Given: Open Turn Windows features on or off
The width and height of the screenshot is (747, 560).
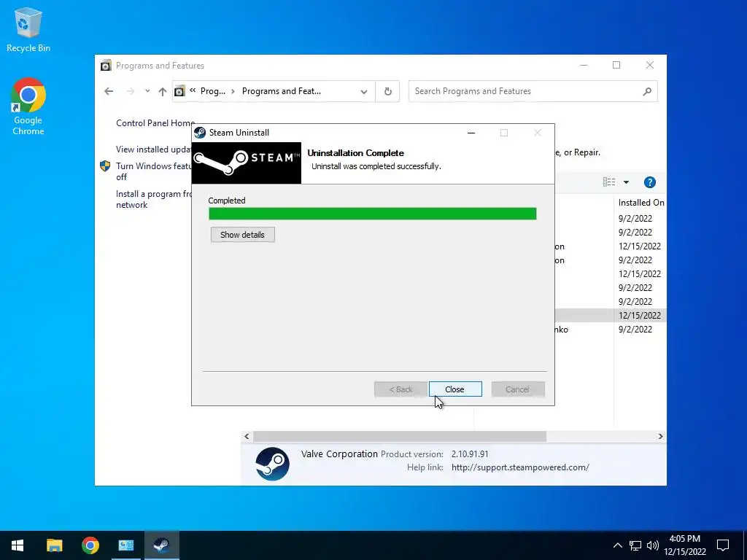Looking at the screenshot, I should (154, 171).
